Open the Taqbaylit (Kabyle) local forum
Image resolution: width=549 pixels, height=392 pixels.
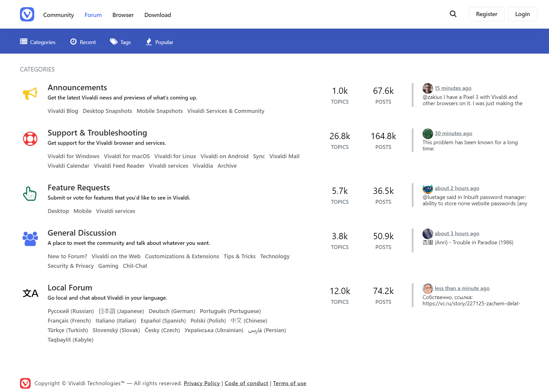point(71,340)
